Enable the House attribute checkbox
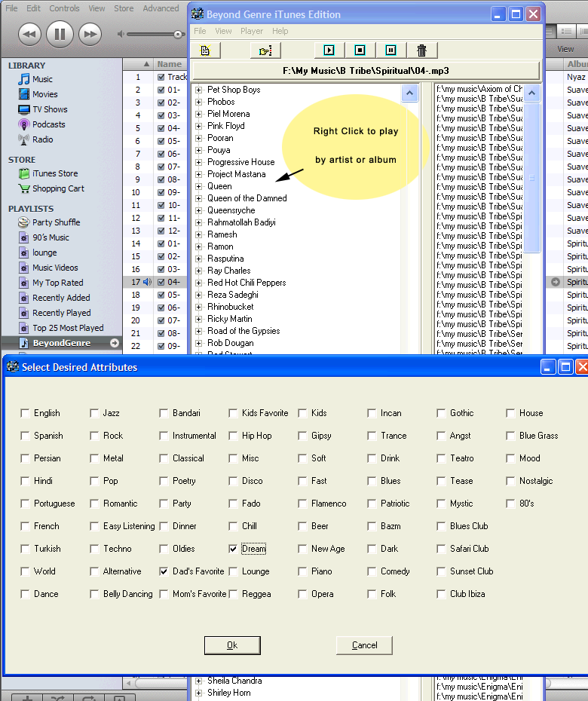 pos(510,413)
